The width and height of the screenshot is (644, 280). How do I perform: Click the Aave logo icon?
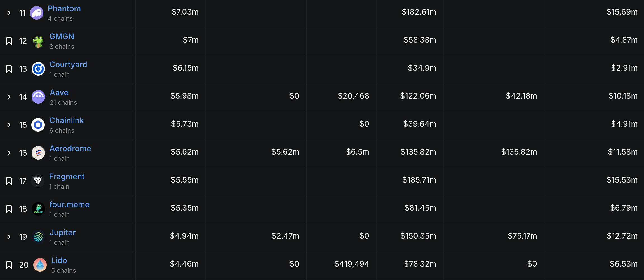pyautogui.click(x=38, y=97)
